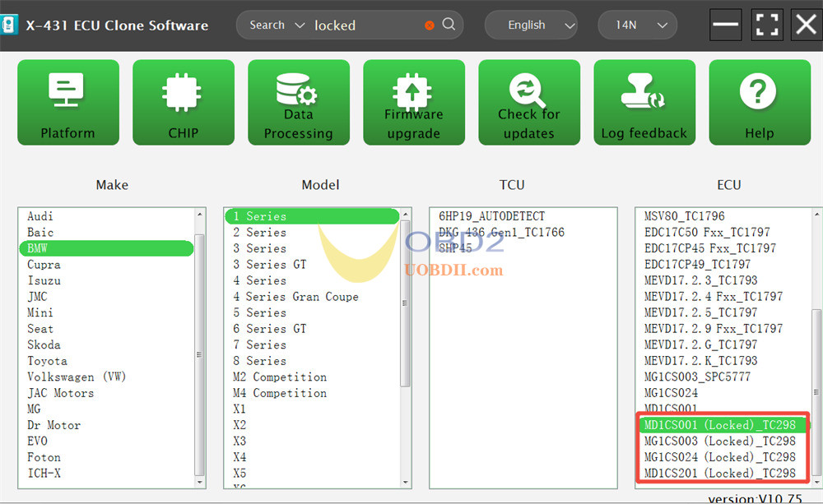The height and width of the screenshot is (504, 823).
Task: Click the search magnifier icon
Action: coord(449,24)
